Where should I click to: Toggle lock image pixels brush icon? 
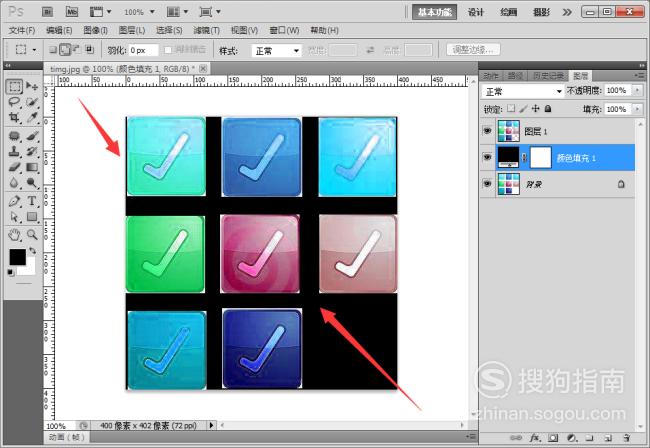[x=524, y=109]
